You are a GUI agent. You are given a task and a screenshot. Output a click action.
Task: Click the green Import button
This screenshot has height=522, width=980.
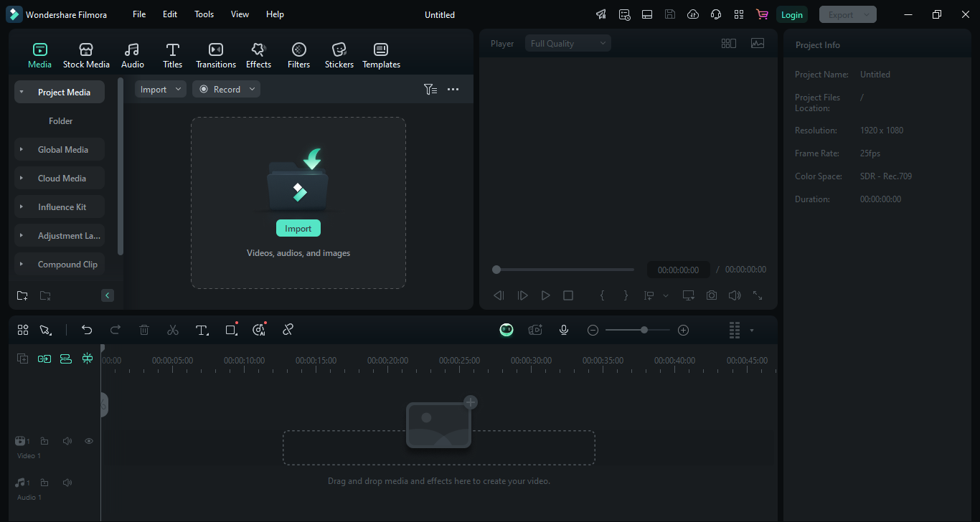click(298, 228)
